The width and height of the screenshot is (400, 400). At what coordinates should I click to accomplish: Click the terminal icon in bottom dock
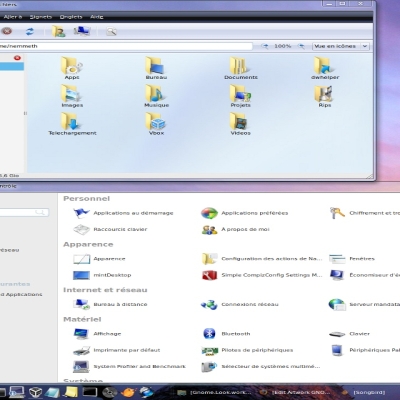point(90,392)
